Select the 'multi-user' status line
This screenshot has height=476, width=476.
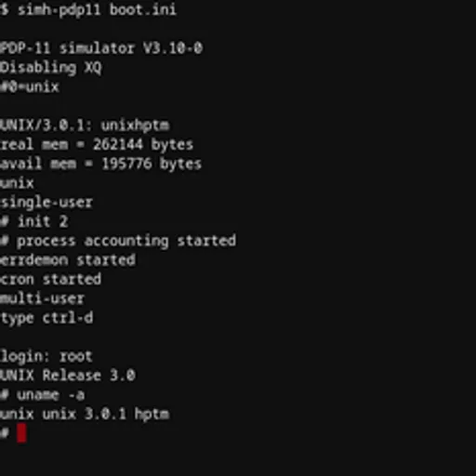pyautogui.click(x=42, y=298)
